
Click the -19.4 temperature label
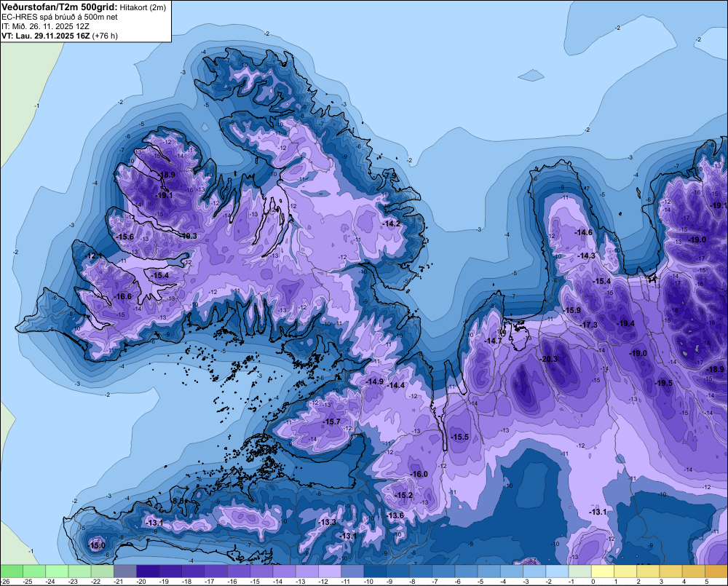click(x=626, y=323)
